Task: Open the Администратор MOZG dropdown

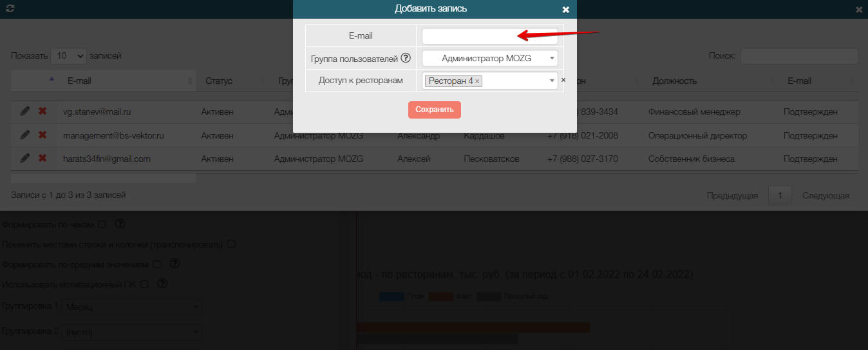Action: click(489, 58)
